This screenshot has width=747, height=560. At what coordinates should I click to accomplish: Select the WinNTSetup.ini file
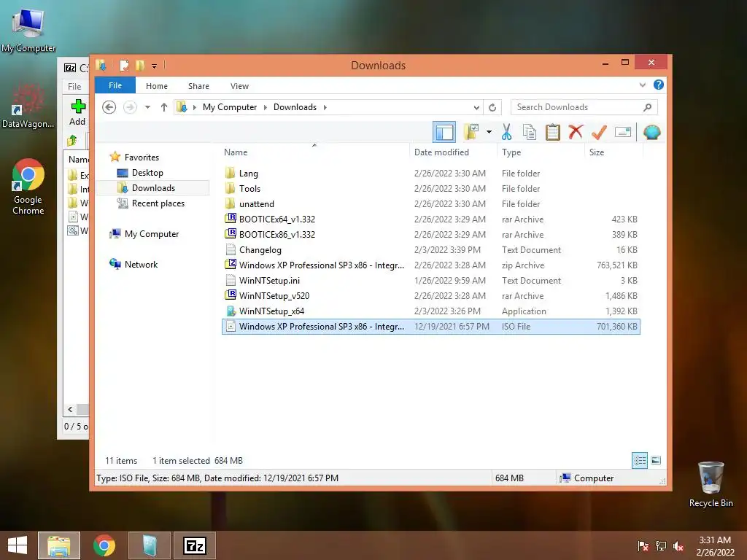click(431, 281)
